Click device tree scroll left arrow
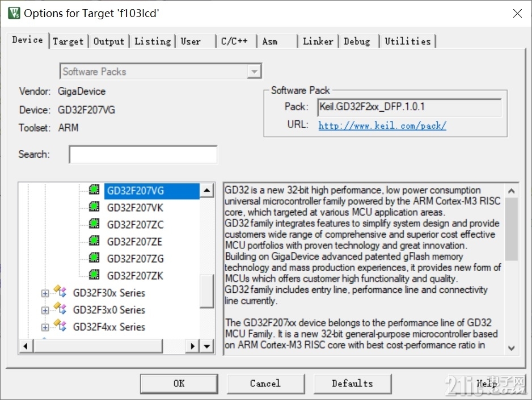Viewport: 532px width, 400px height. 26,347
